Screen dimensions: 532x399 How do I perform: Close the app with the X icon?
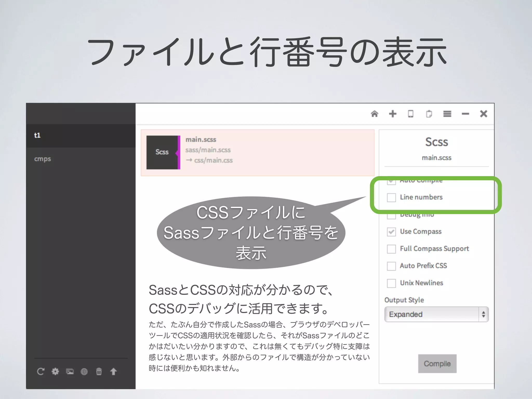pos(483,114)
